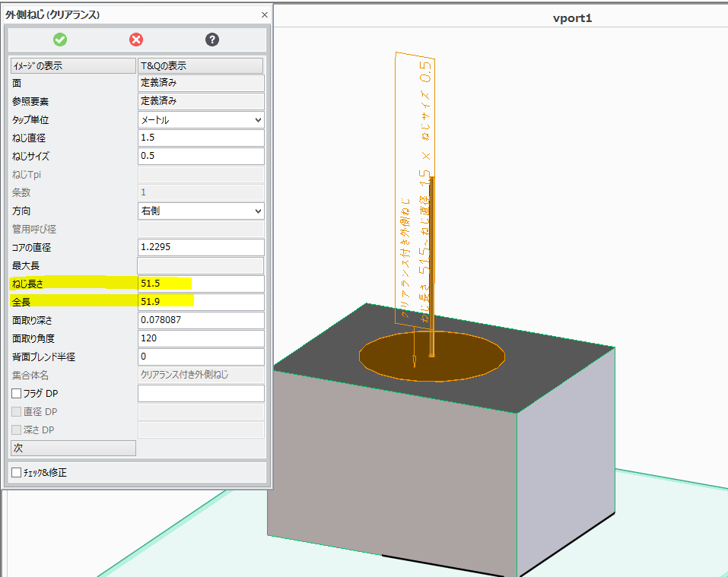Open the タップ単位 dropdown
The image size is (728, 577).
(201, 120)
